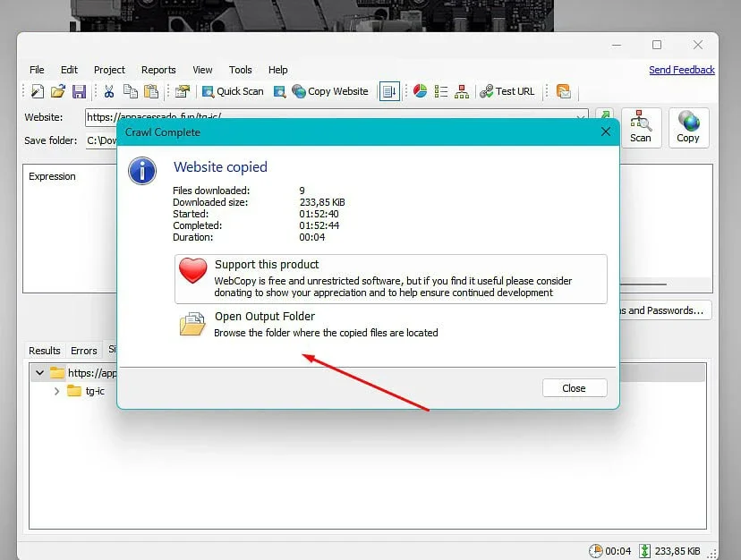Switch to the Errors tab
Screen dimensions: 741x560
pyautogui.click(x=83, y=351)
